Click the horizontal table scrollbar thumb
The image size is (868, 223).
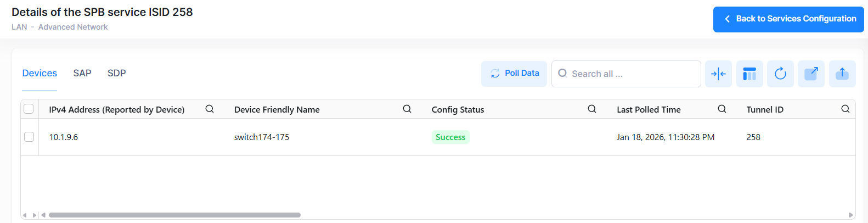(174, 215)
